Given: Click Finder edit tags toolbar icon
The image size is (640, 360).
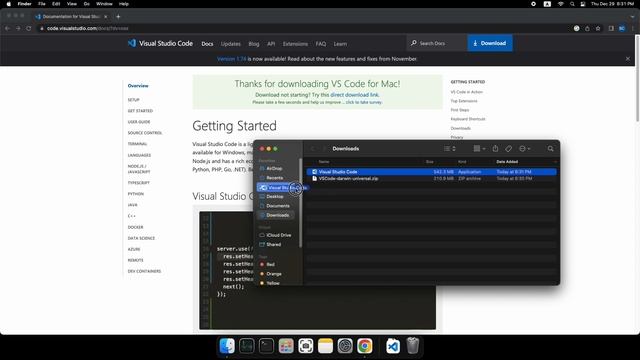Looking at the screenshot, I should [x=508, y=149].
